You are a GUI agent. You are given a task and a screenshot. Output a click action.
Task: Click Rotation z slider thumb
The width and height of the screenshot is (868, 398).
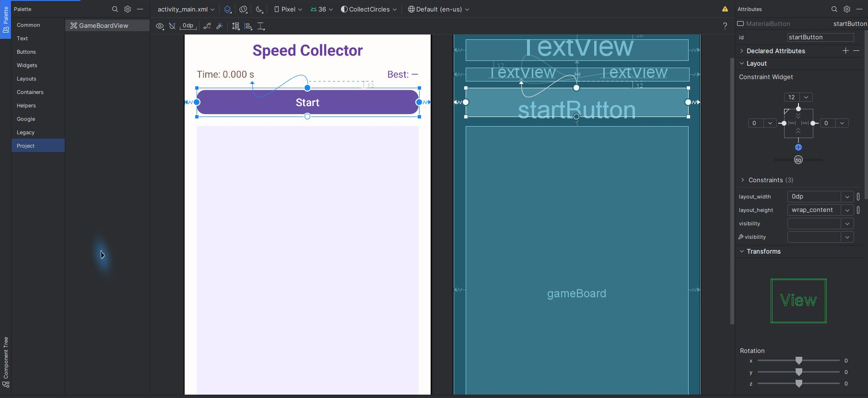(x=799, y=384)
